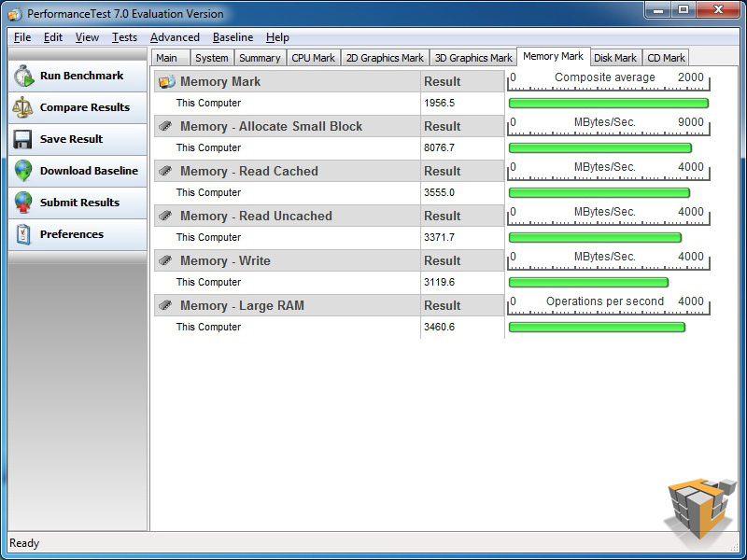The width and height of the screenshot is (747, 560).
Task: Close the PerformanceTest window
Action: click(718, 10)
